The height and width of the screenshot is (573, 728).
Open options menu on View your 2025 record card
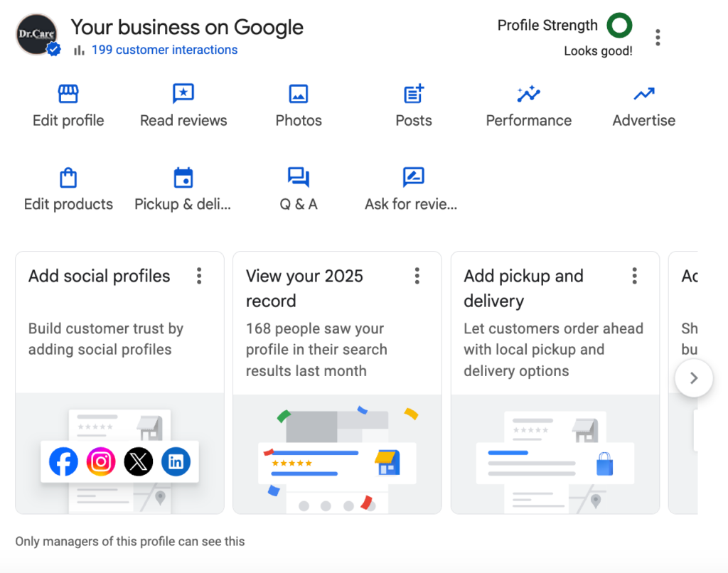click(x=417, y=276)
